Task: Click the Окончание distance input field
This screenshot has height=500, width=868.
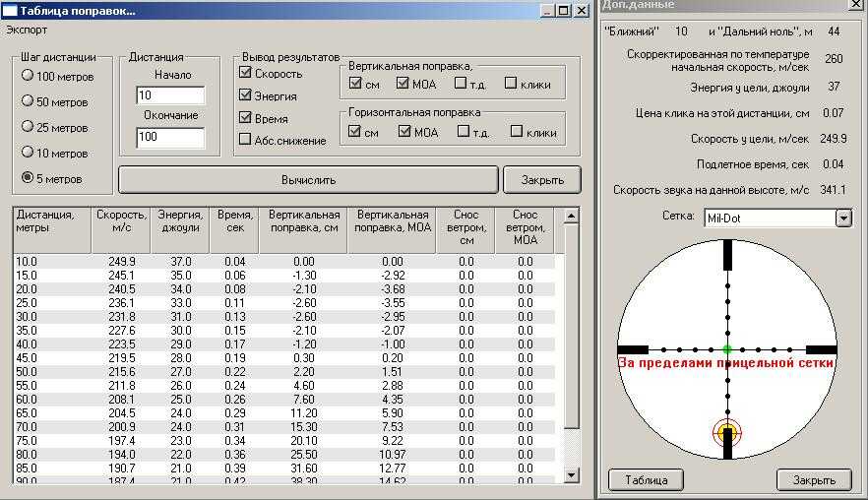Action: tap(170, 138)
